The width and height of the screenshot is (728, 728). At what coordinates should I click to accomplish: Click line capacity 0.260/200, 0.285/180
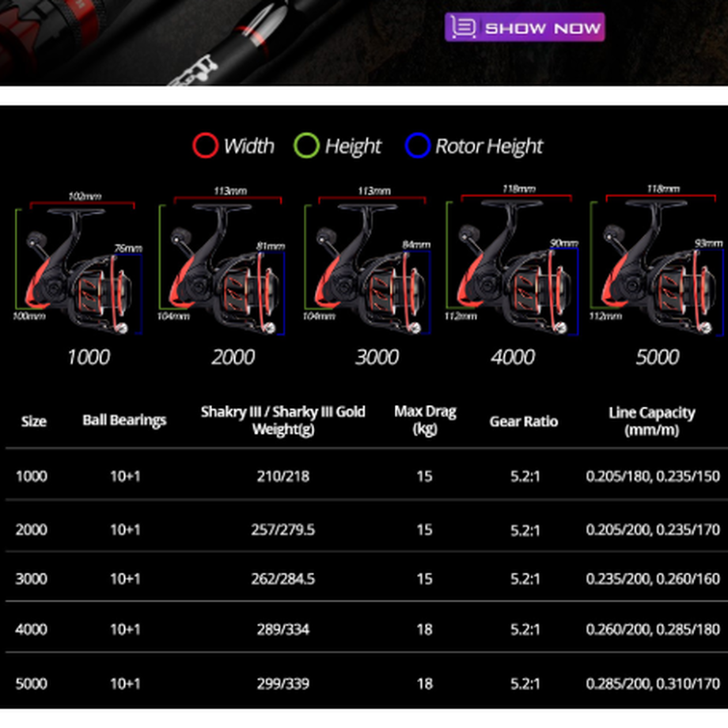click(x=653, y=629)
